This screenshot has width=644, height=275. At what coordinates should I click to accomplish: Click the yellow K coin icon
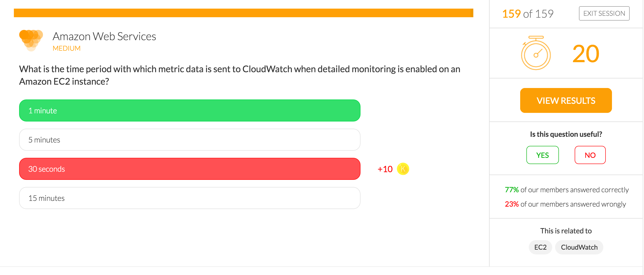(403, 169)
